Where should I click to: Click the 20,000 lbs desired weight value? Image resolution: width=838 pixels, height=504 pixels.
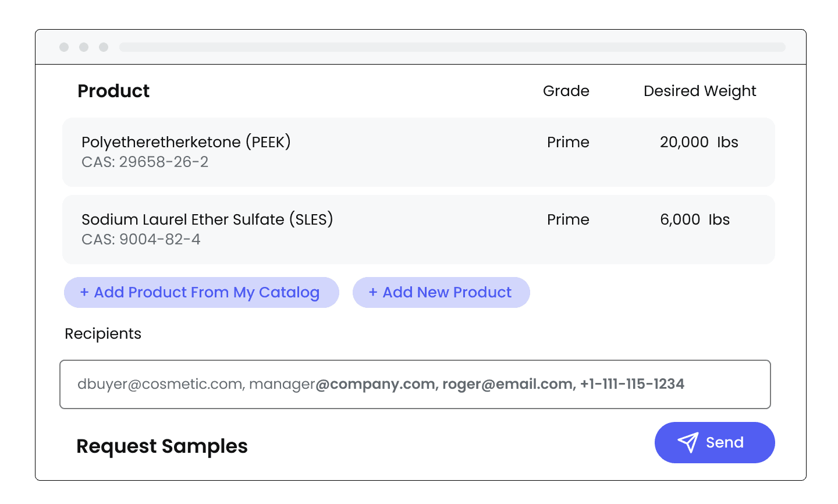click(698, 142)
